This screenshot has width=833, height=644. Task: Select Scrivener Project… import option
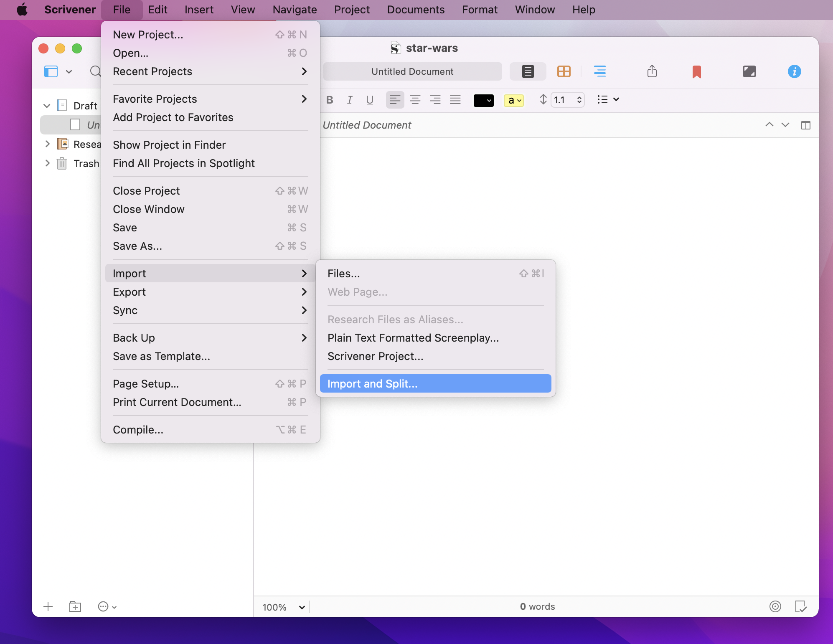[x=435, y=356]
